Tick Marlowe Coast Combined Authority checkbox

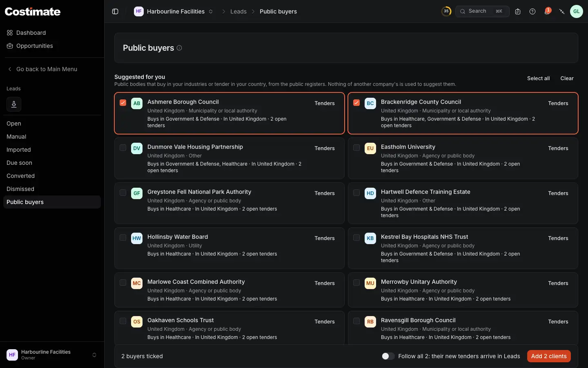(123, 283)
